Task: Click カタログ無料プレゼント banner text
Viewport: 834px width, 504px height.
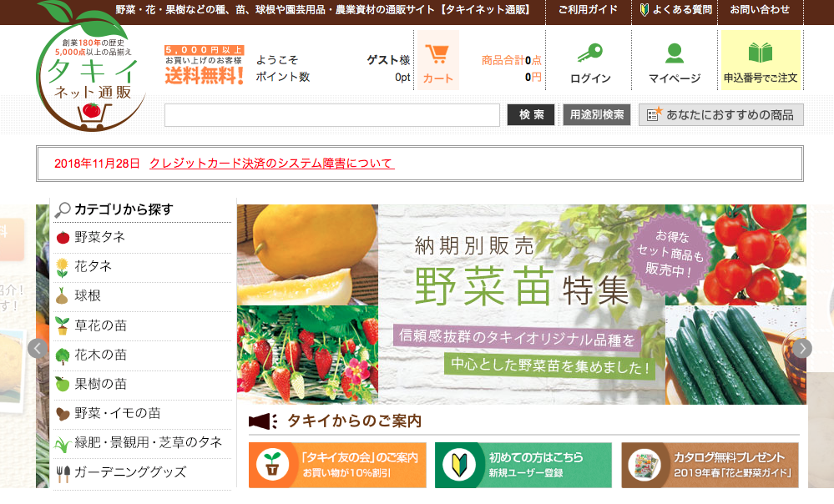Action: [x=734, y=464]
